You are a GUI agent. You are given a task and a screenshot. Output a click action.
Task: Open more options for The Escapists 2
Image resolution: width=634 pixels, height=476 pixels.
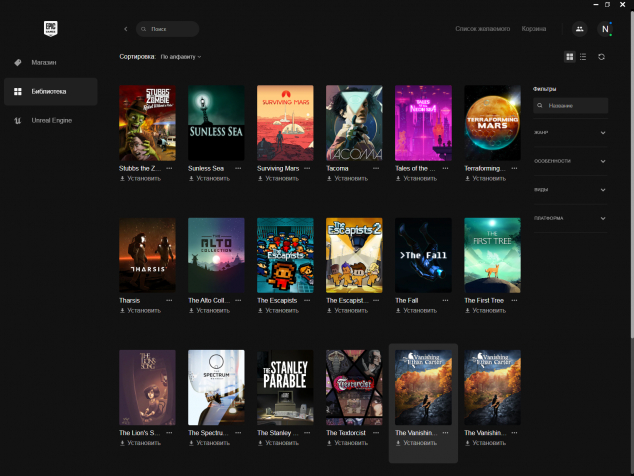pyautogui.click(x=376, y=300)
